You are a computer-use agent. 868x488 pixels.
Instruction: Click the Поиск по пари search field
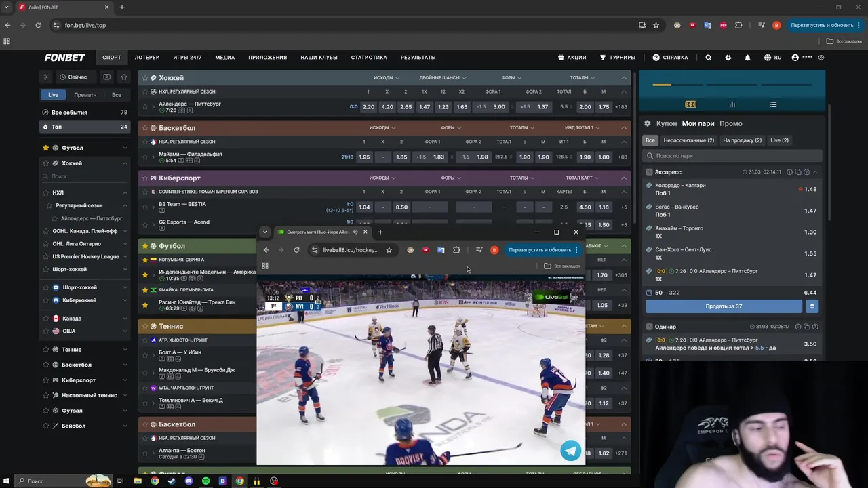732,156
